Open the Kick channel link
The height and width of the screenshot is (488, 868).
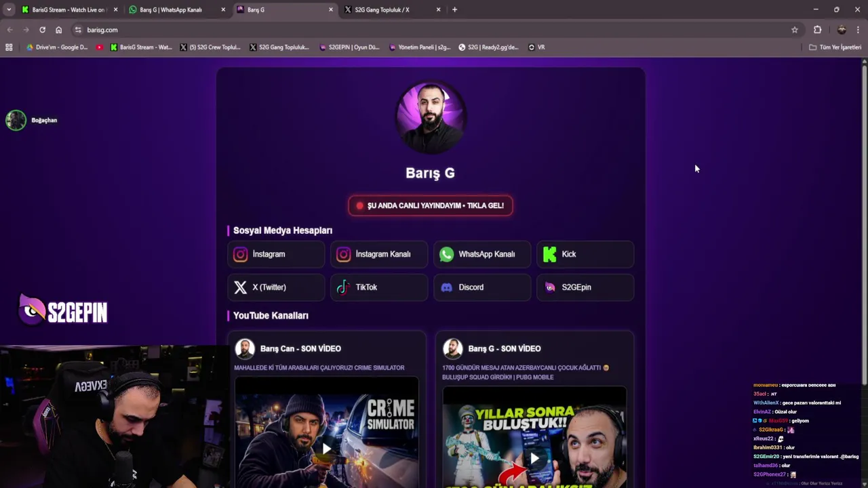[x=585, y=254]
